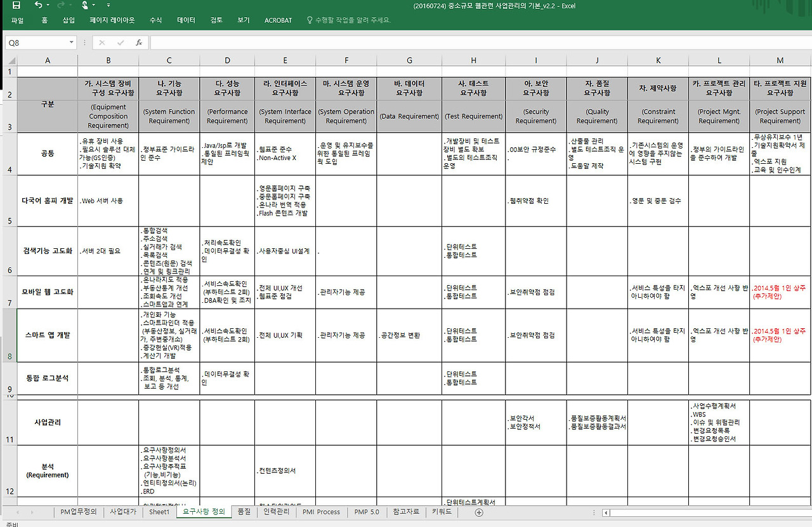Open the Sheet1 sheet tab
This screenshot has height=527, width=812.
pos(159,512)
